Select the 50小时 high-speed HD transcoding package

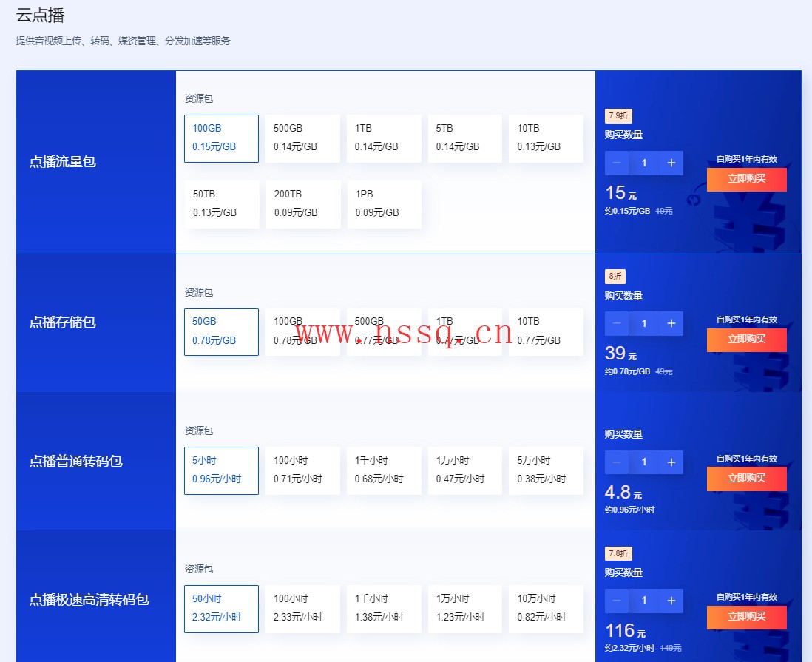(221, 609)
